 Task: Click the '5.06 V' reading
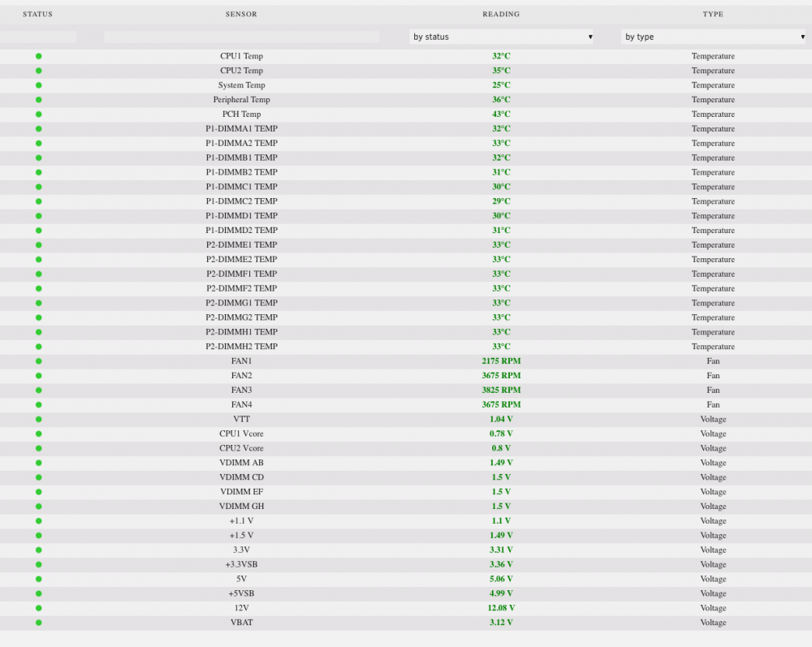pos(501,579)
